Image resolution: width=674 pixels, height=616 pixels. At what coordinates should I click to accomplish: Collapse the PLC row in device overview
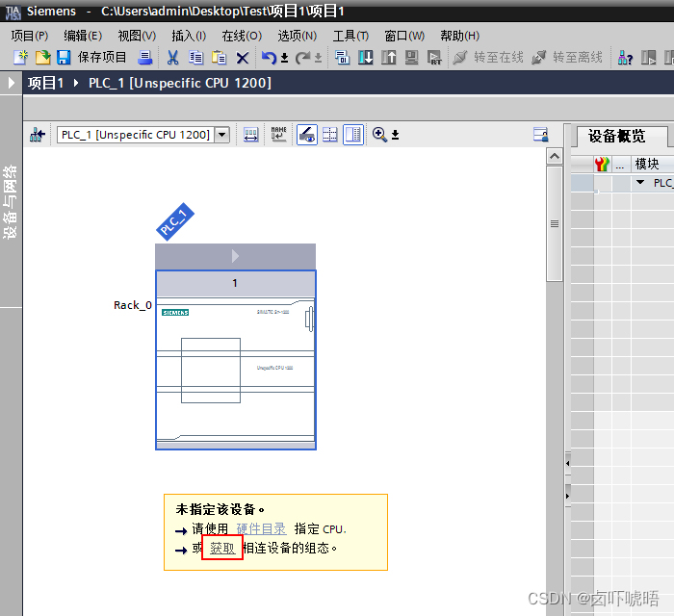[x=640, y=182]
